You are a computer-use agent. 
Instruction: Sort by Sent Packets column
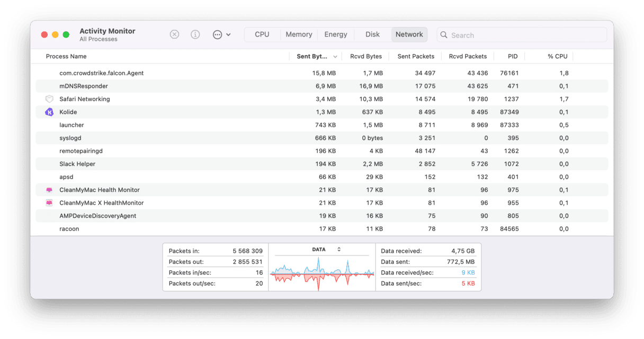416,56
